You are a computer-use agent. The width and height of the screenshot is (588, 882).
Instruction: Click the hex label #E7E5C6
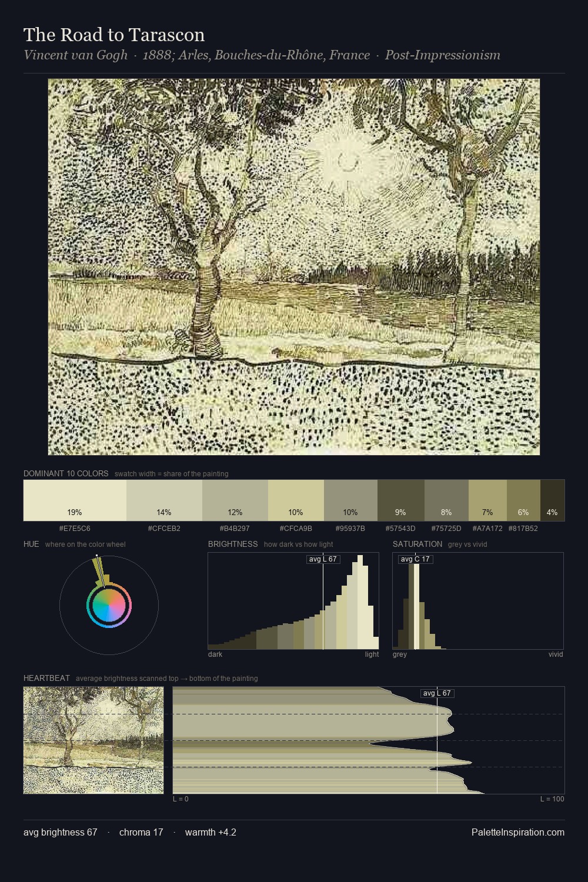pyautogui.click(x=75, y=529)
